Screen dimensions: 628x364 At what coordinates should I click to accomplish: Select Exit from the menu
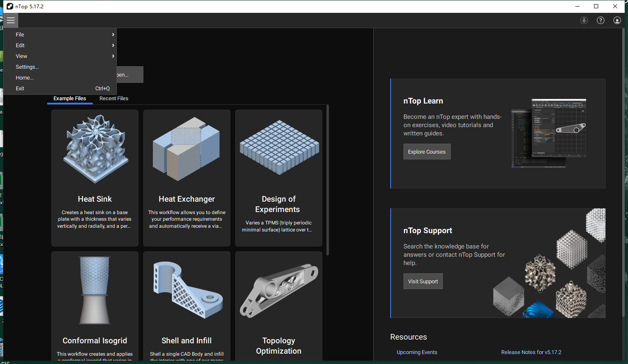[60, 89]
